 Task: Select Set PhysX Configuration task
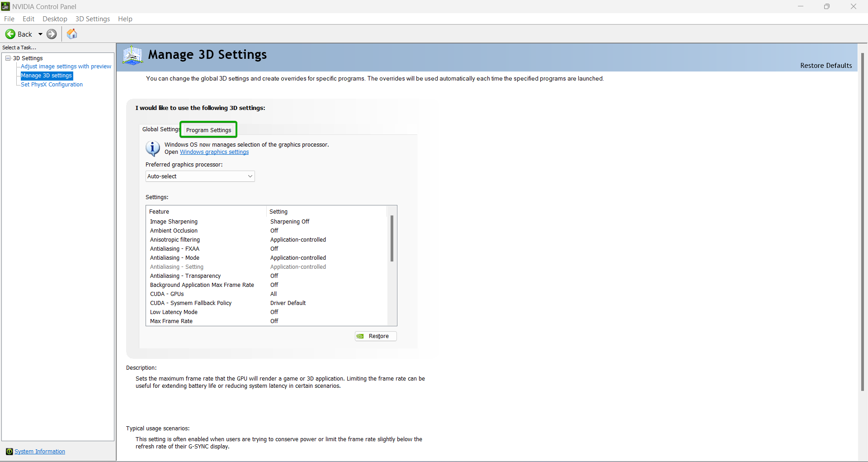[x=52, y=85]
